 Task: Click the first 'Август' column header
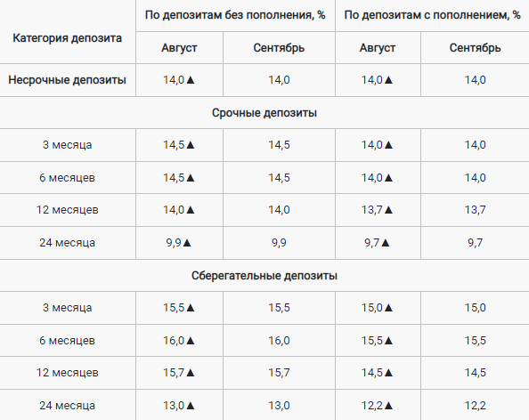pyautogui.click(x=179, y=48)
